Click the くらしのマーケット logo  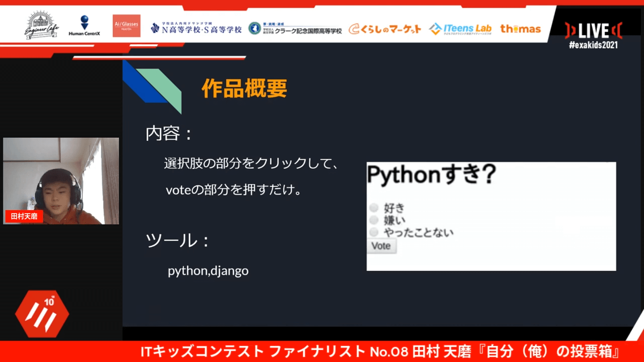tap(385, 29)
